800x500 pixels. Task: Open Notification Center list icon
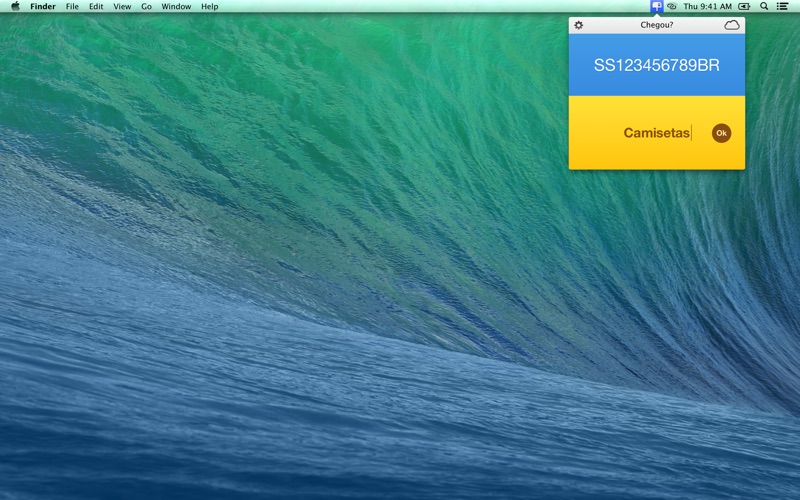point(782,6)
